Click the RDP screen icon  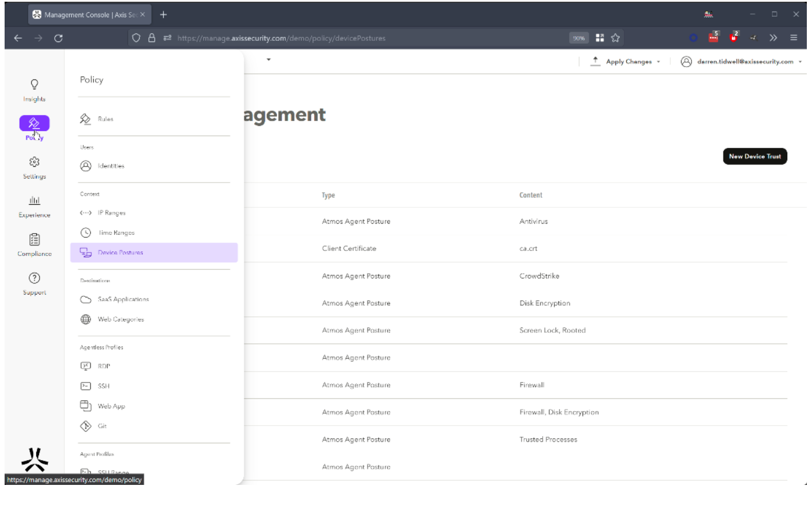point(86,366)
